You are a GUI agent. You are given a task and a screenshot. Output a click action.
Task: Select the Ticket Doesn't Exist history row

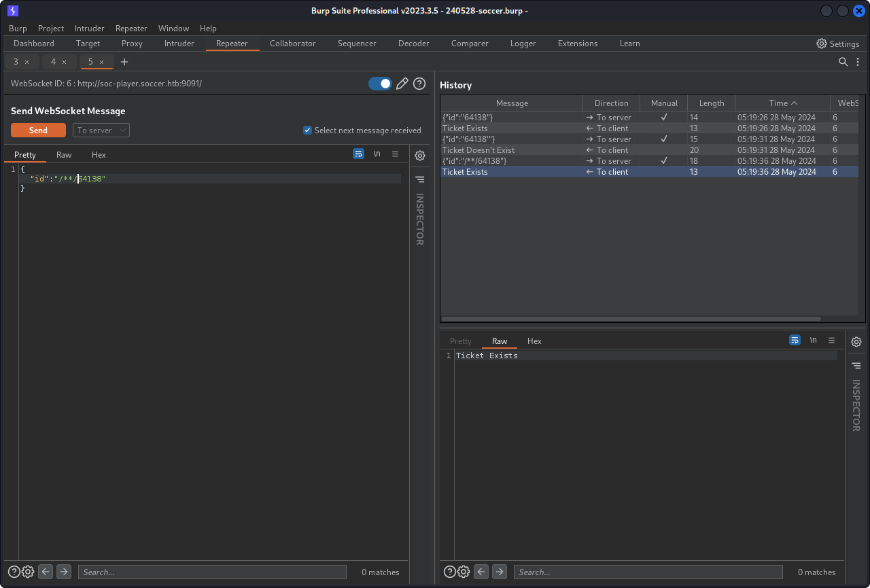(x=478, y=150)
